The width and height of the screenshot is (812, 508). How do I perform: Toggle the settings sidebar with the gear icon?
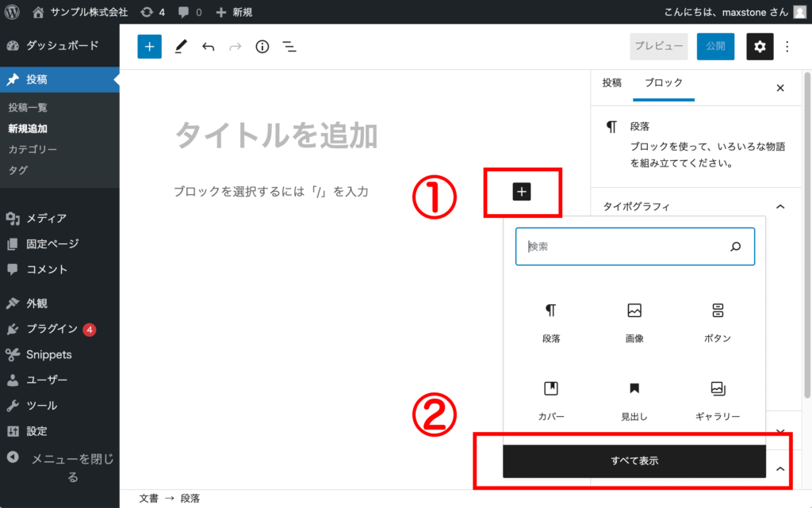[x=760, y=47]
